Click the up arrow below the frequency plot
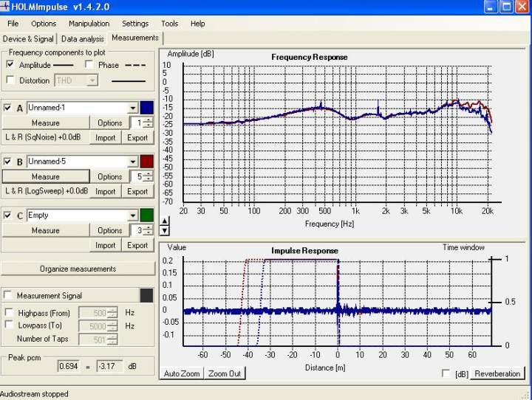Viewport: 532px width, 400px height. [165, 221]
